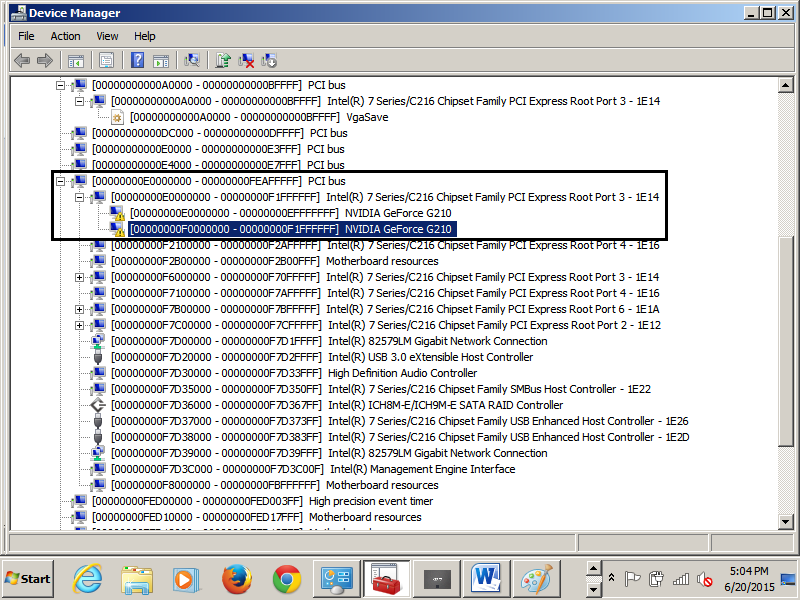800x600 pixels.
Task: Expand the F6000000 Root Port 3 node
Action: (x=79, y=278)
